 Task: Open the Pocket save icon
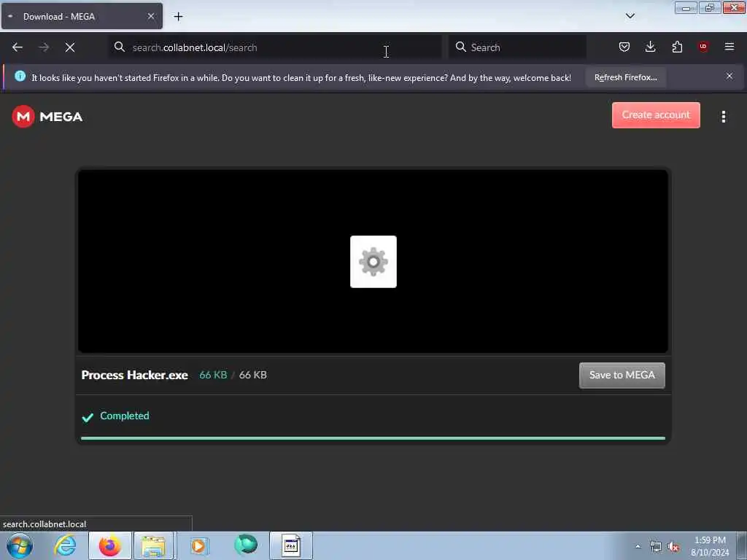[624, 47]
